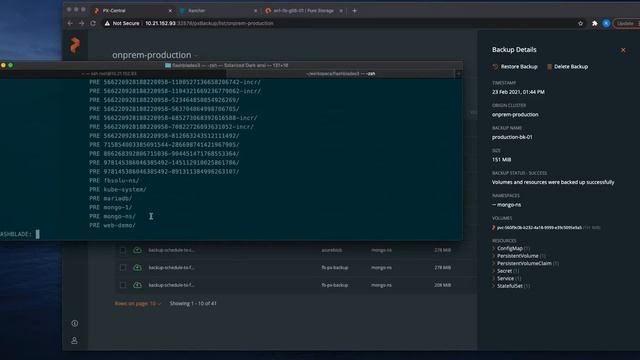Viewport: 640px width, 360px height.
Task: Open the browser extensions puzzle icon
Action: click(595, 23)
